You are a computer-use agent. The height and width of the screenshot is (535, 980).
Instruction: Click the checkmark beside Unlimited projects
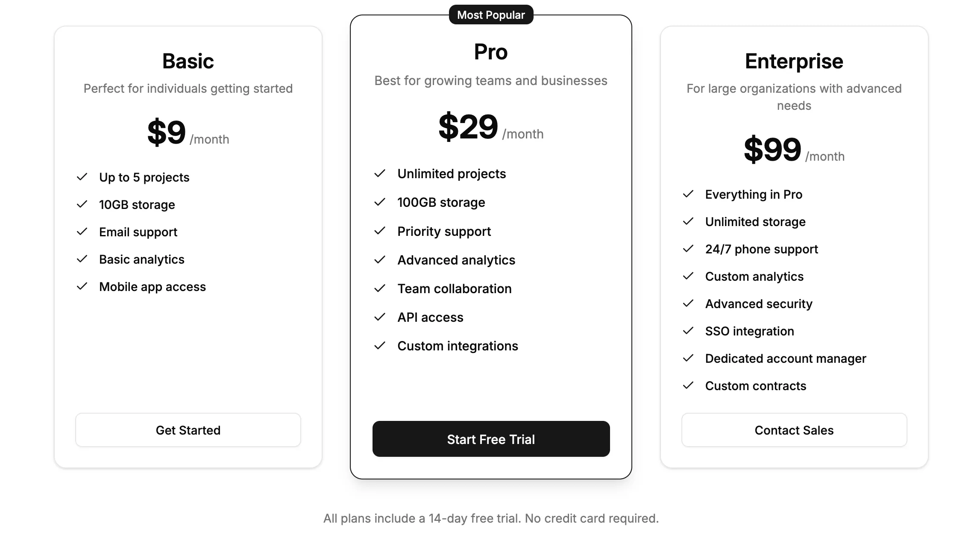coord(379,173)
